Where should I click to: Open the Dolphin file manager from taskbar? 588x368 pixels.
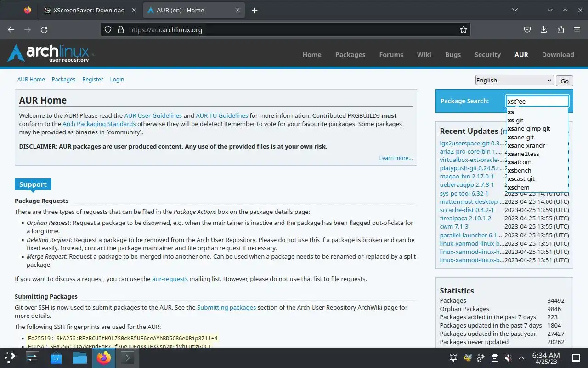pyautogui.click(x=80, y=357)
